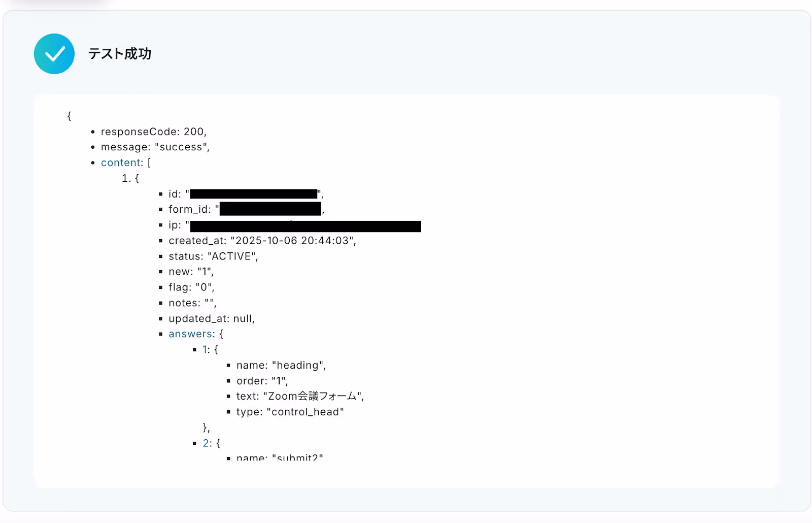Select the text: "Zoom会議フォーム" line
This screenshot has width=812, height=523.
click(x=300, y=396)
